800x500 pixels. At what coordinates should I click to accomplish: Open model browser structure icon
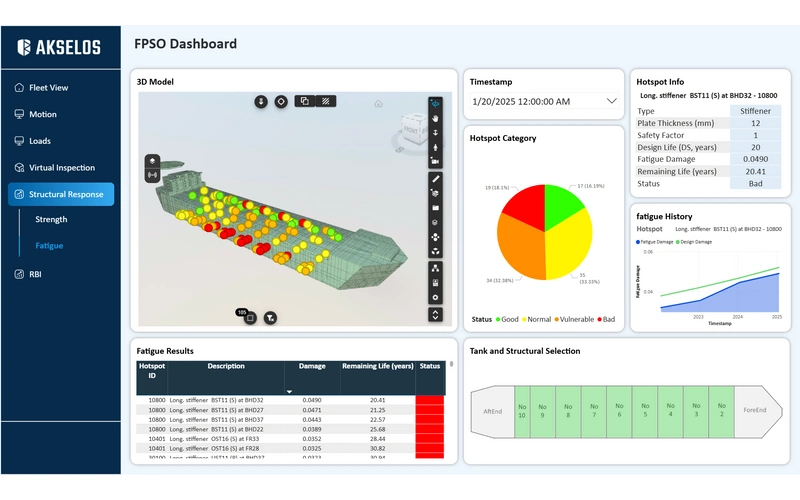coord(435,268)
